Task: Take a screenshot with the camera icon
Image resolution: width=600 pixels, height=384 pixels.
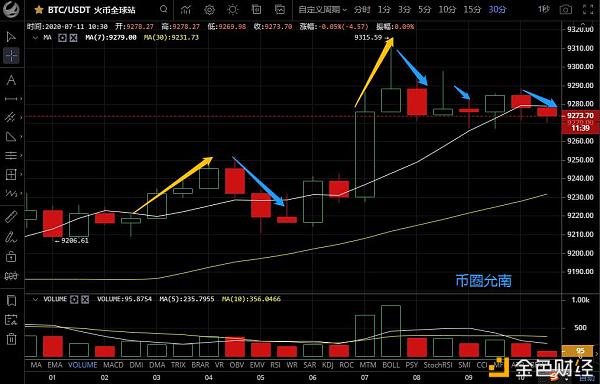Action: 566,10
